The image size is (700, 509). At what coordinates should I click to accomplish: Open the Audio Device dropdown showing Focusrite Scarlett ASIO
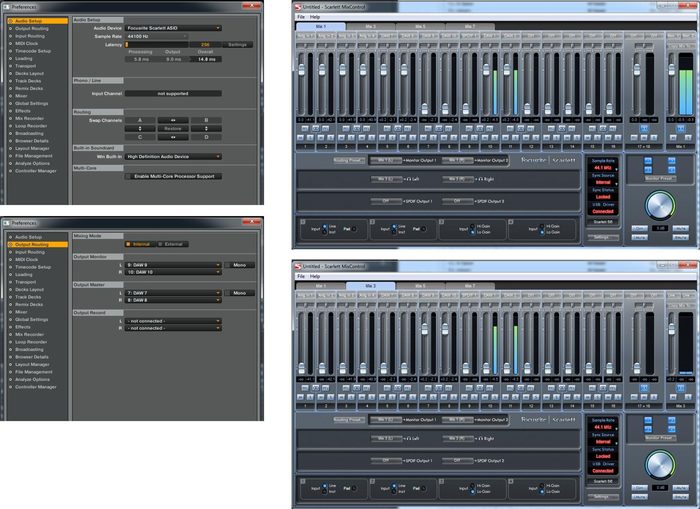[x=173, y=28]
